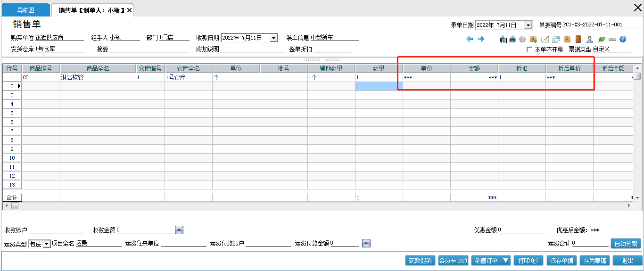Click the 辅助数量 column header

click(x=331, y=69)
